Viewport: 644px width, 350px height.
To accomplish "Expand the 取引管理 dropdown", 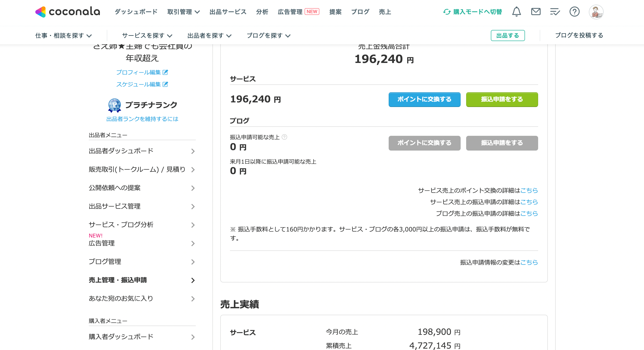I will [x=184, y=12].
